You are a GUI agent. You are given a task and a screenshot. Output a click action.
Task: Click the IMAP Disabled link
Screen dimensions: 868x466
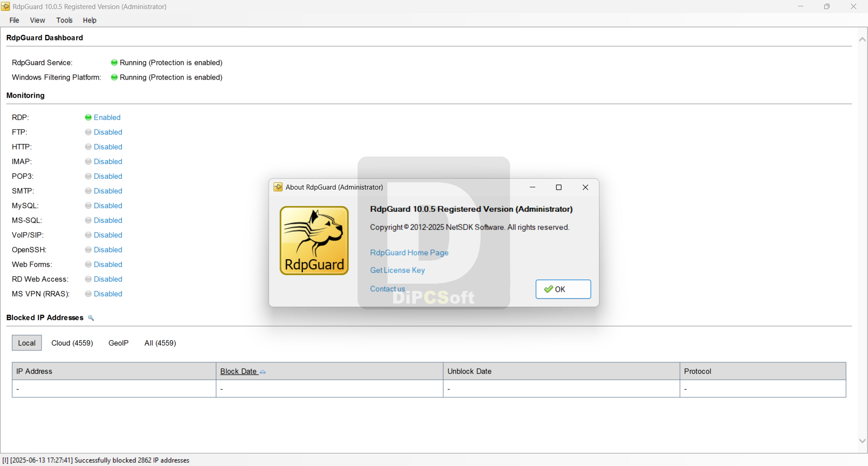click(108, 162)
